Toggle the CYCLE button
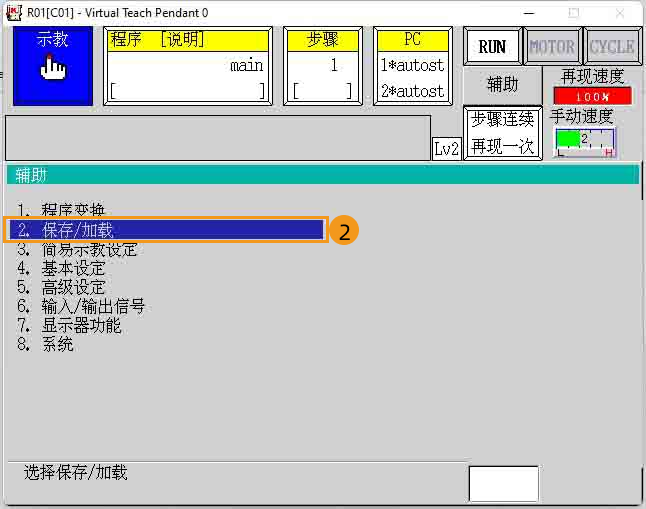This screenshot has height=509, width=646. coord(612,47)
